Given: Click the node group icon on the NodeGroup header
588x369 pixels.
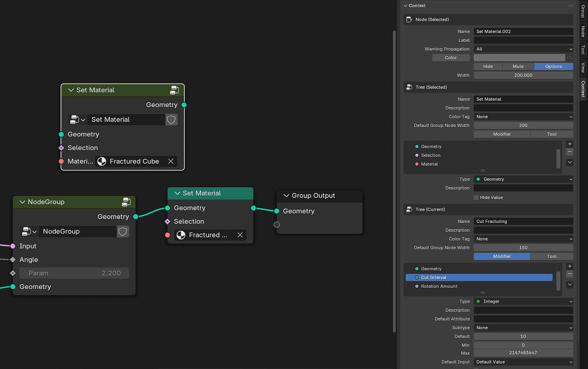Looking at the screenshot, I should (x=127, y=202).
